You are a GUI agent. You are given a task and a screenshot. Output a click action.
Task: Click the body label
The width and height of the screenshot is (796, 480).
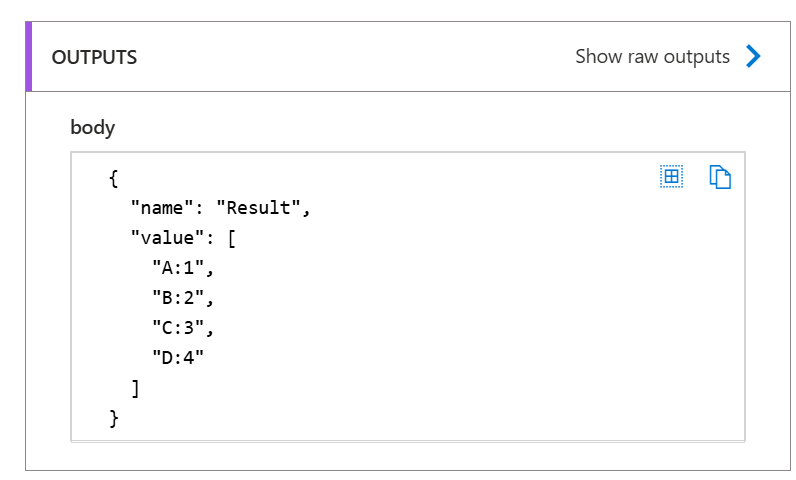92,127
